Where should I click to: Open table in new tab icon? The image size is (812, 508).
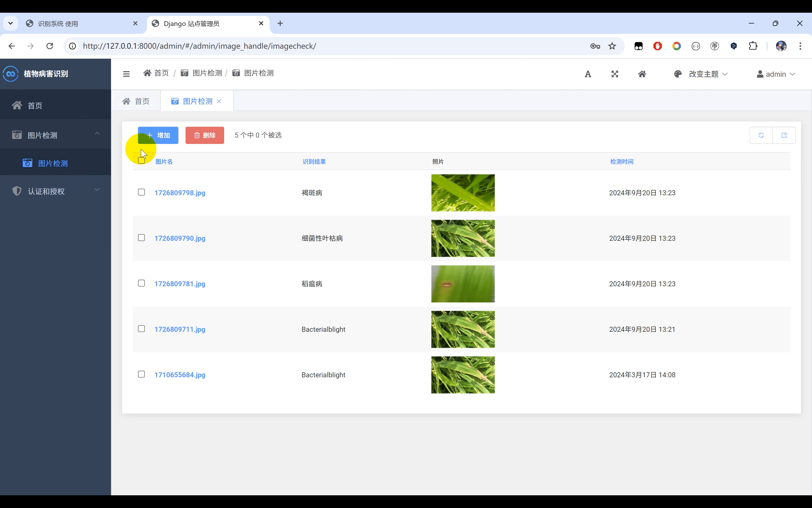click(x=784, y=135)
